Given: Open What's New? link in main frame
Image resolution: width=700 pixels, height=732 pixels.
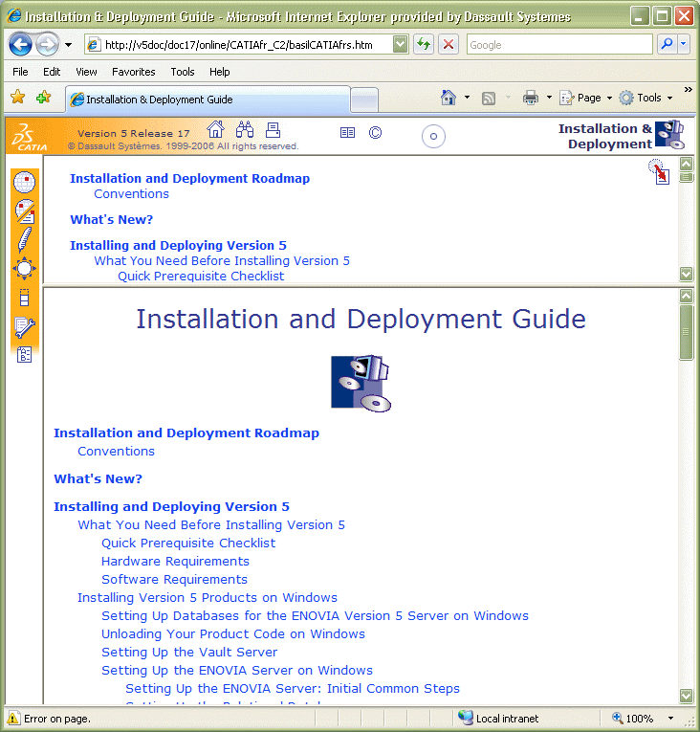Looking at the screenshot, I should (x=98, y=479).
